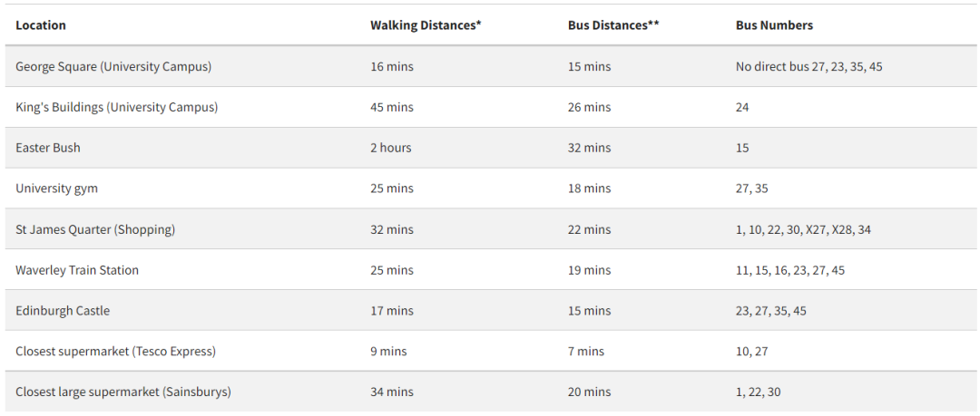Screen dimensions: 980x416
Task: Click St James Quarter (Shopping) text
Action: (x=95, y=229)
